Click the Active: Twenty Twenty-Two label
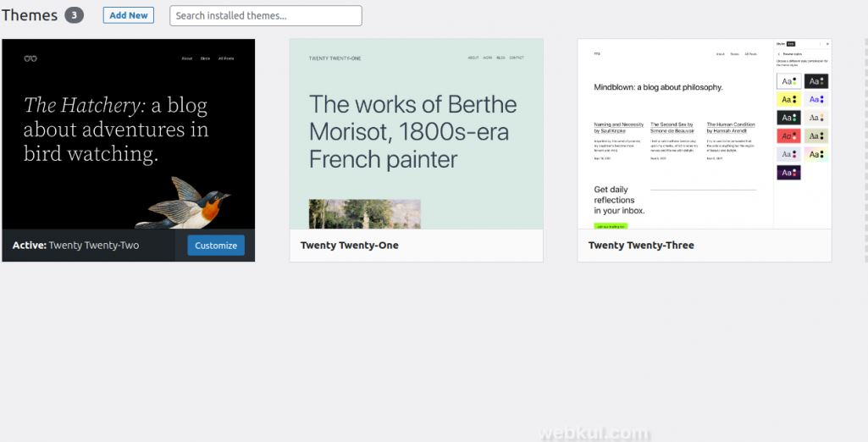The height and width of the screenshot is (442, 868). (76, 245)
